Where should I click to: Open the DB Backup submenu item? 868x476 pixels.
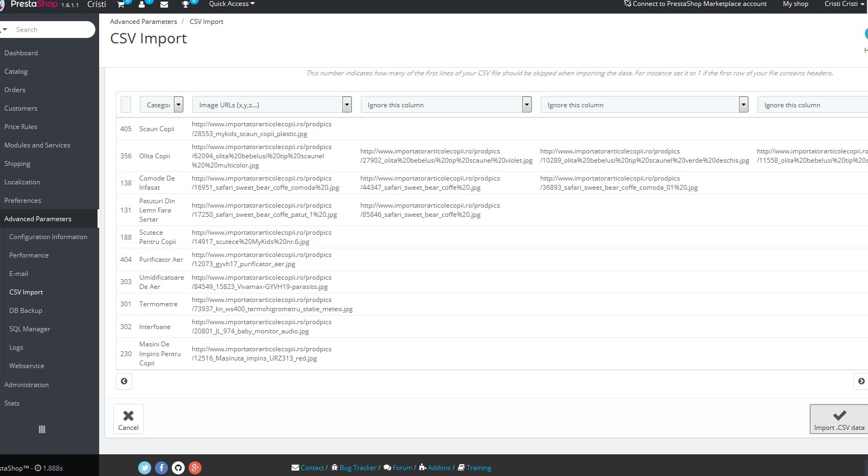click(x=25, y=311)
